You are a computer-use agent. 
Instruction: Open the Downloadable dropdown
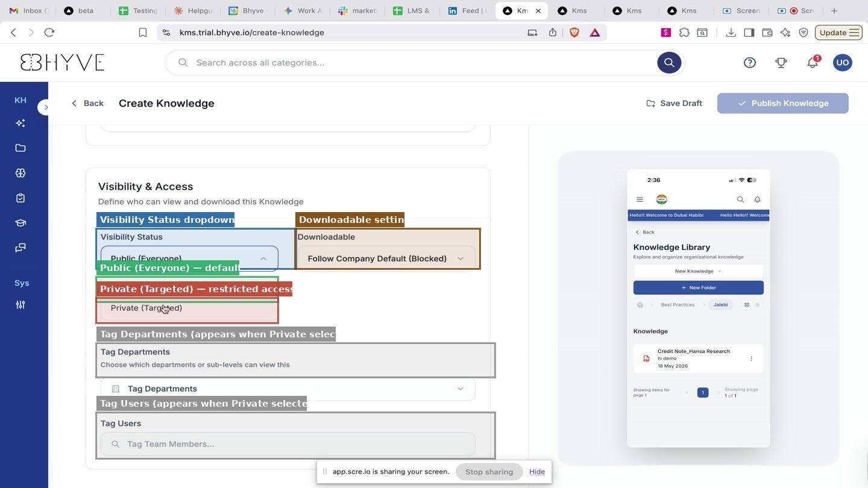pyautogui.click(x=386, y=258)
